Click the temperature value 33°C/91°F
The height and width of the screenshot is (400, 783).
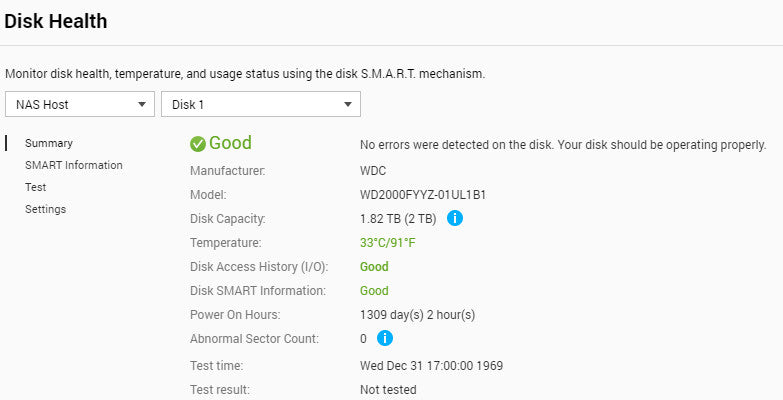(x=388, y=243)
